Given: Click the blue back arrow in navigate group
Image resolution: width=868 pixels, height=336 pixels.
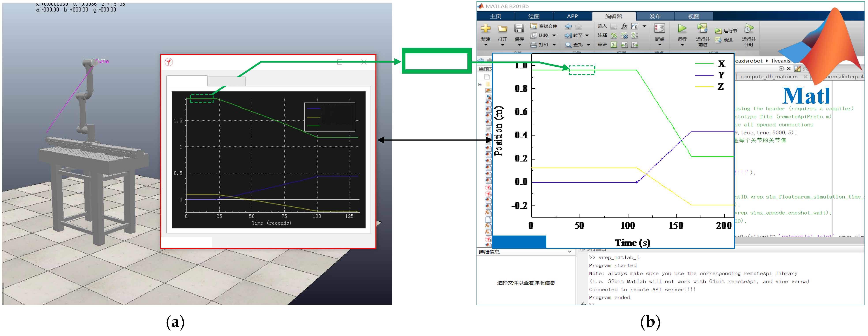Looking at the screenshot, I should point(568,26).
